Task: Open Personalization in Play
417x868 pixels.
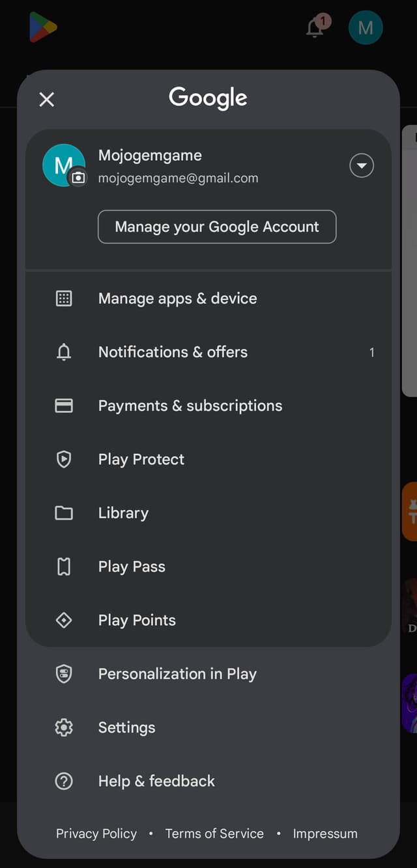Action: 177,674
